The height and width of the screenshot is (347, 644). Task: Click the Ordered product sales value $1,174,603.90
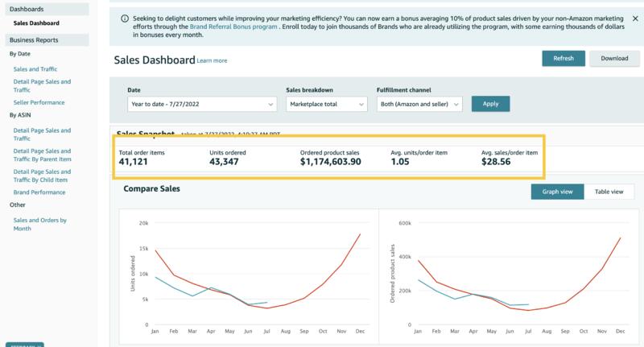tap(331, 162)
